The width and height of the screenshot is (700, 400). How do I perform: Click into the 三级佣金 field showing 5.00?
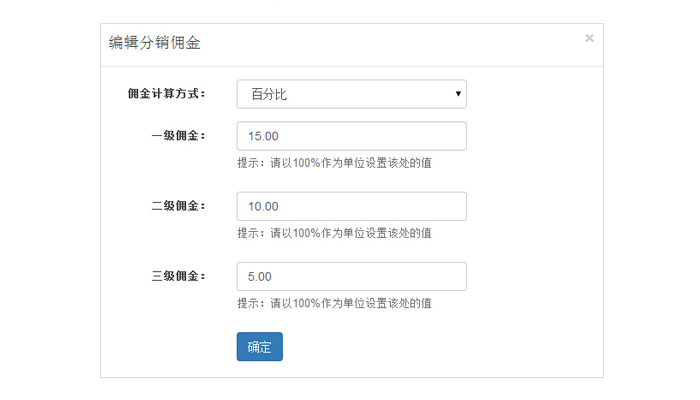tap(351, 276)
